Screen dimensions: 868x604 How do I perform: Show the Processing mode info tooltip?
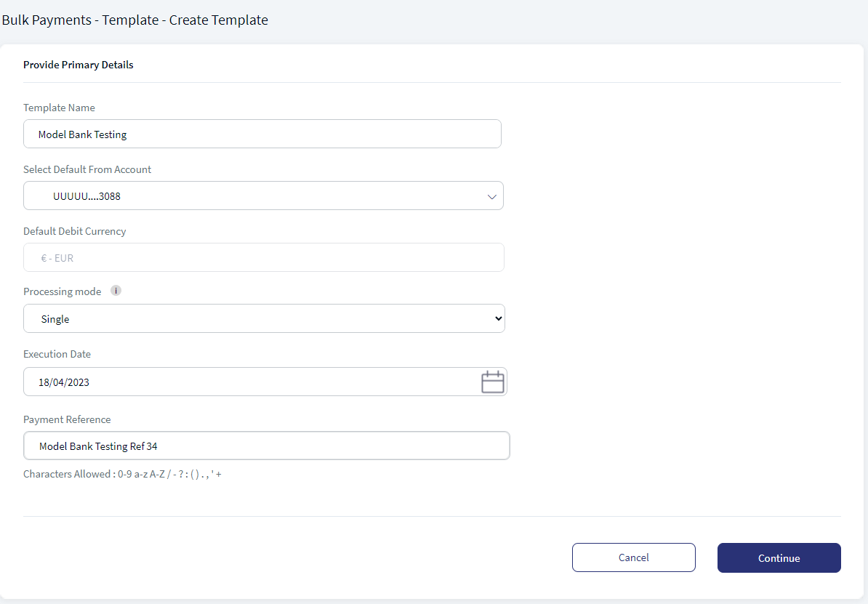(x=116, y=291)
